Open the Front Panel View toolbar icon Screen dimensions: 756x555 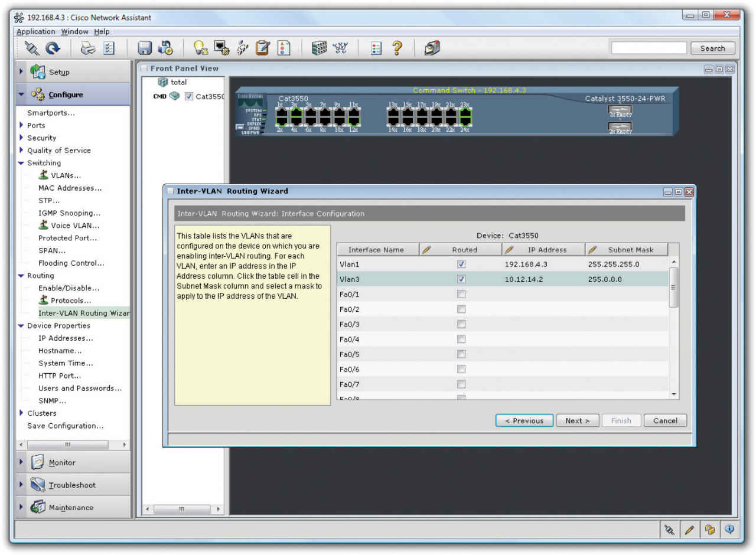point(320,48)
